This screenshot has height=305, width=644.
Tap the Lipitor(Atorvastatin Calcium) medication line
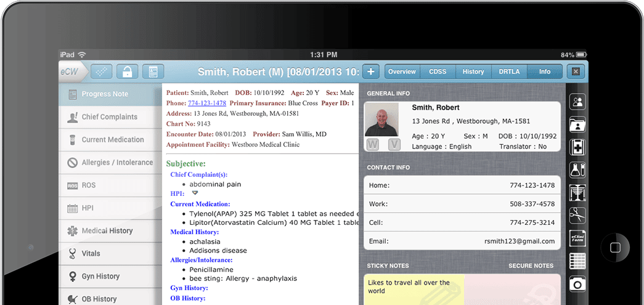[274, 222]
